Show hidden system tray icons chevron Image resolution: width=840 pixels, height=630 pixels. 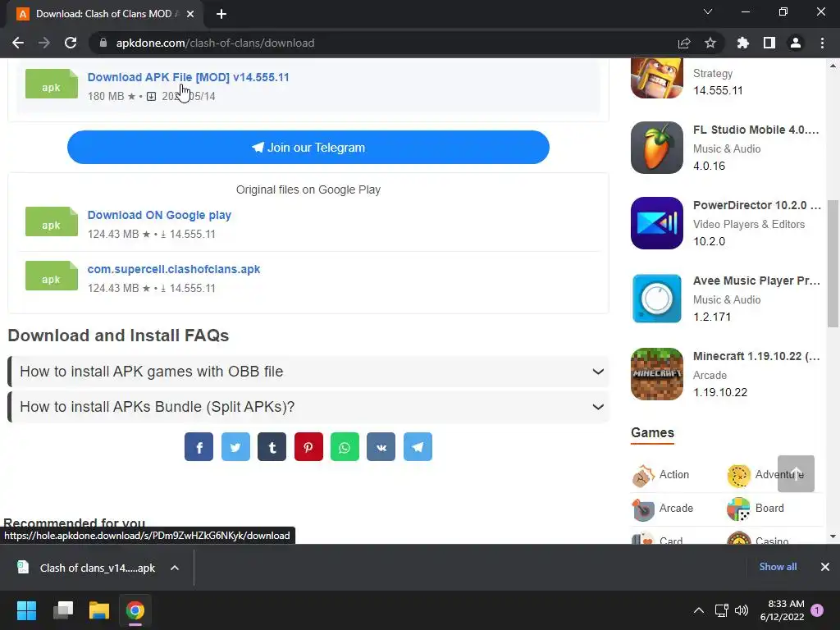[699, 610]
